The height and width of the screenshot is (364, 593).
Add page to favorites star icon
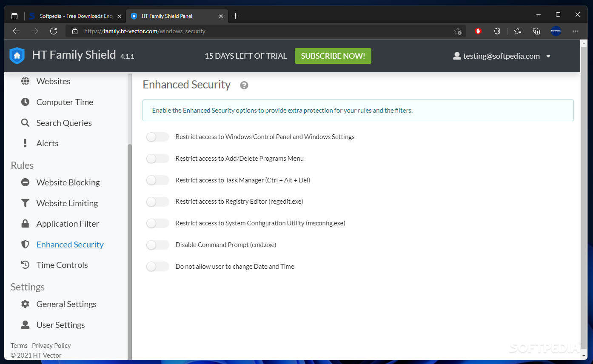458,31
